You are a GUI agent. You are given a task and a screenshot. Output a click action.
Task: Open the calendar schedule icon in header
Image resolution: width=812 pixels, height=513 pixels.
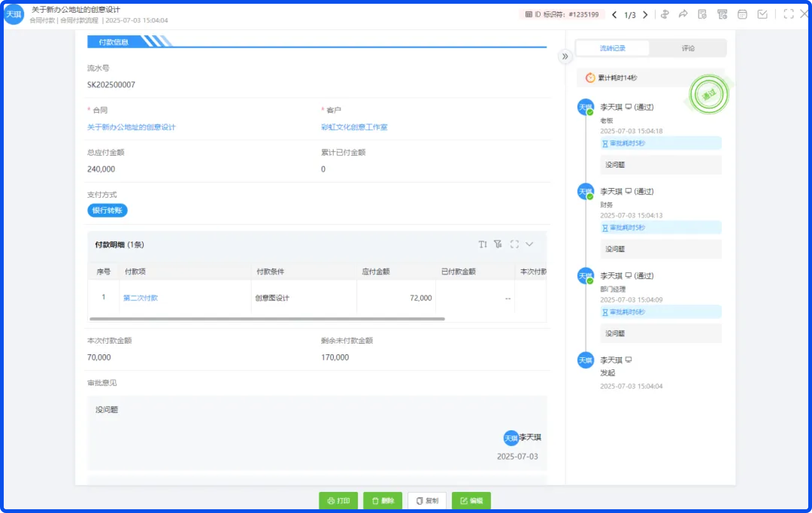pyautogui.click(x=742, y=14)
